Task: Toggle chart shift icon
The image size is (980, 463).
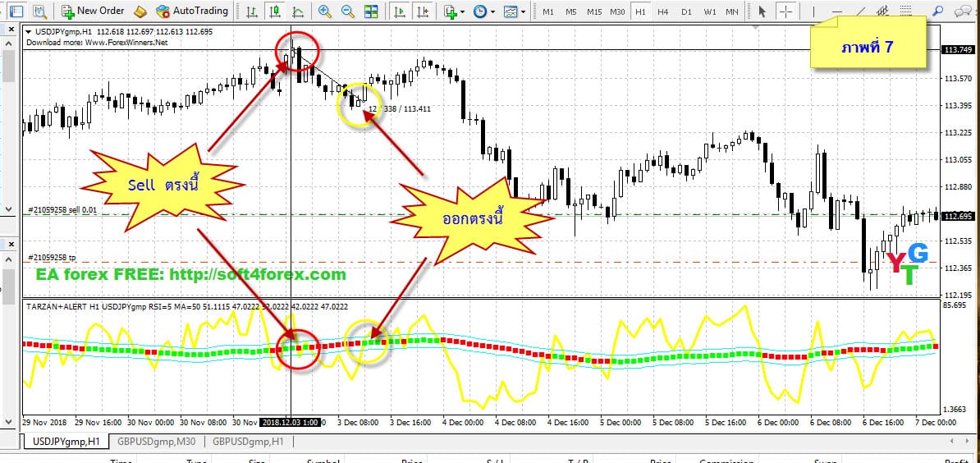Action: tap(424, 11)
